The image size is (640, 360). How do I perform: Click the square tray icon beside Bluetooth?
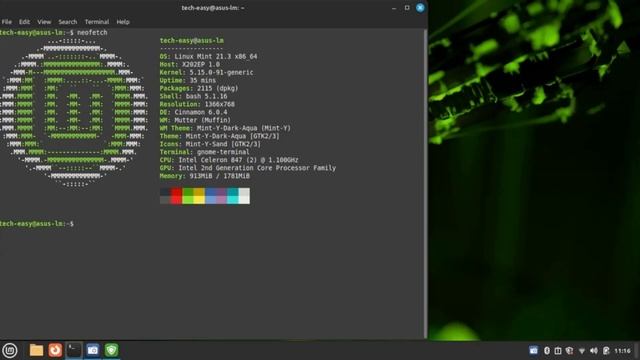point(558,351)
